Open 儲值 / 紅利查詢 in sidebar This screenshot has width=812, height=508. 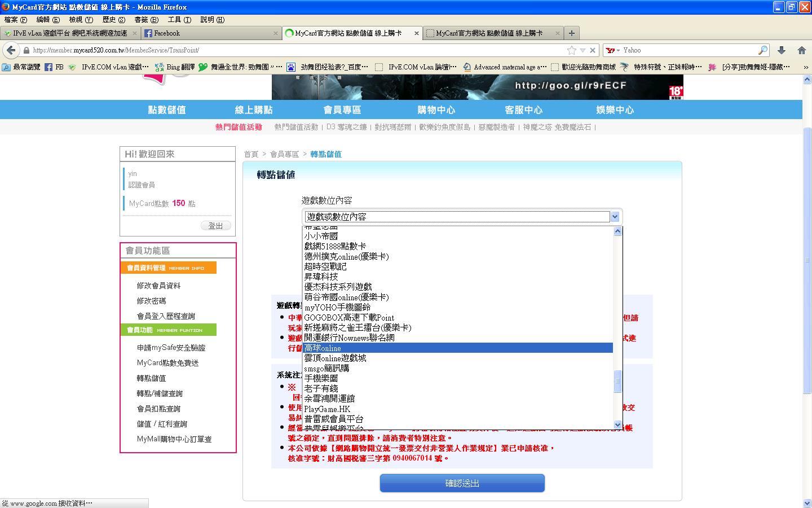[x=161, y=424]
